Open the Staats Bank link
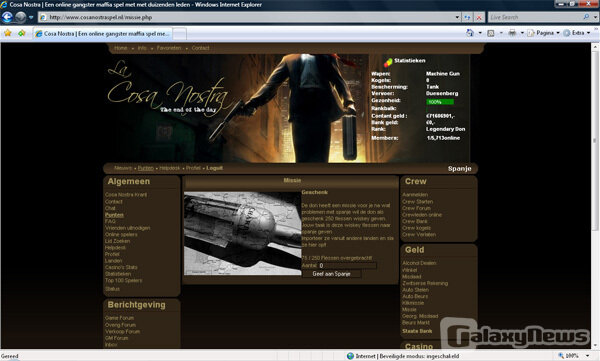 pyautogui.click(x=417, y=331)
